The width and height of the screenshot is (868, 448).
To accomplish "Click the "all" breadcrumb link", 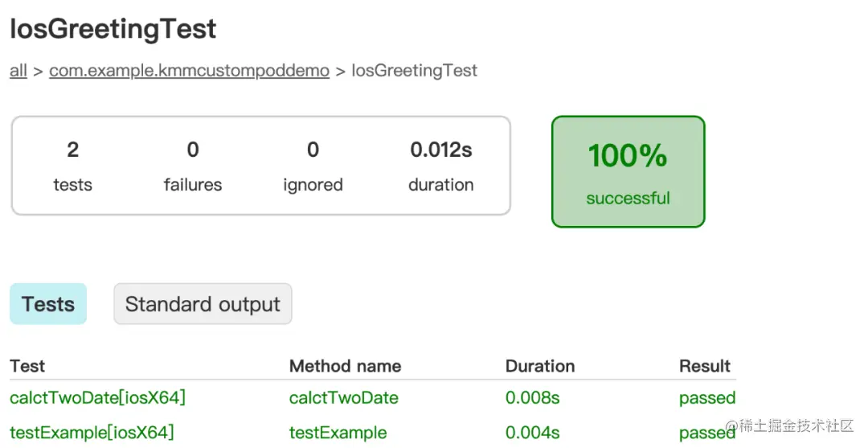I will click(x=18, y=71).
